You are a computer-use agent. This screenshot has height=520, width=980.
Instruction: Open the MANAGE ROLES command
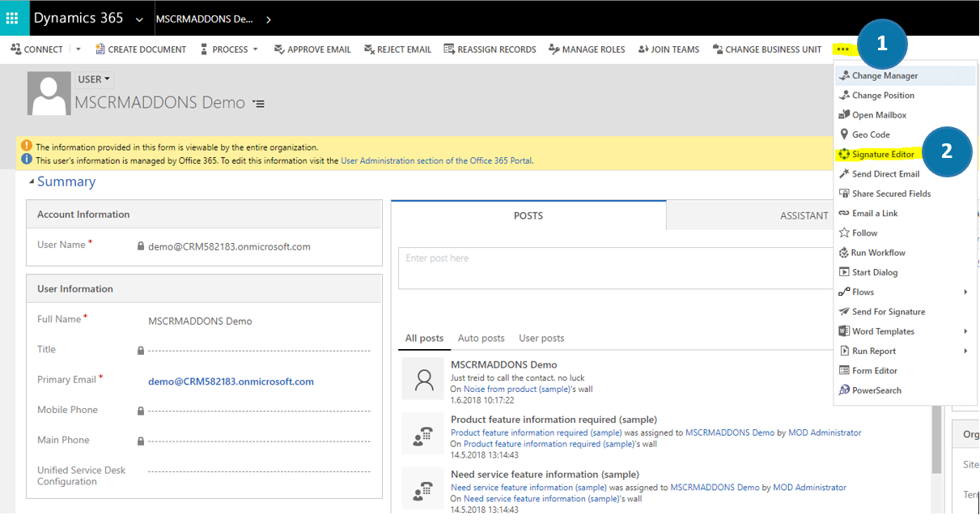click(x=587, y=49)
